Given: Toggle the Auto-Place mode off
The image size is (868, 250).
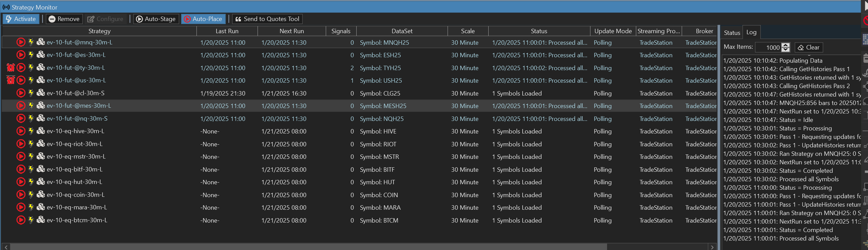Looking at the screenshot, I should coord(203,19).
